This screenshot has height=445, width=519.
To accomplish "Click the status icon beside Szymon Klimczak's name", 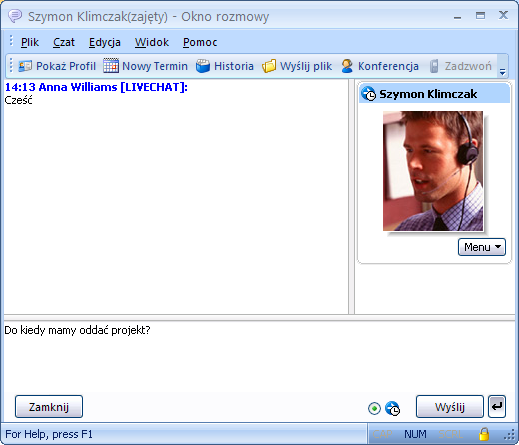I will tap(369, 94).
